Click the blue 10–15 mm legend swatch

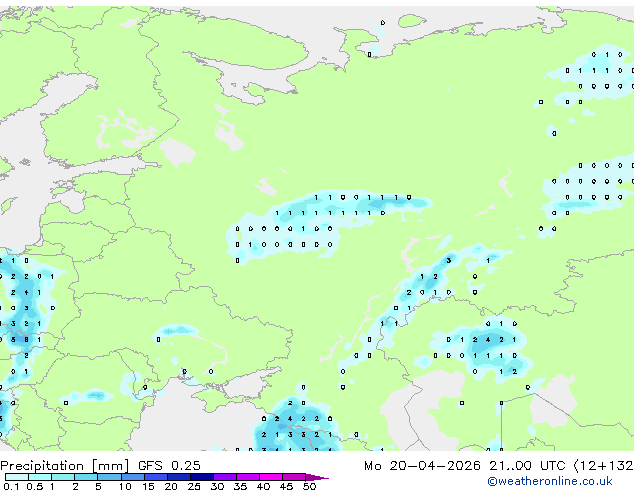point(133,477)
